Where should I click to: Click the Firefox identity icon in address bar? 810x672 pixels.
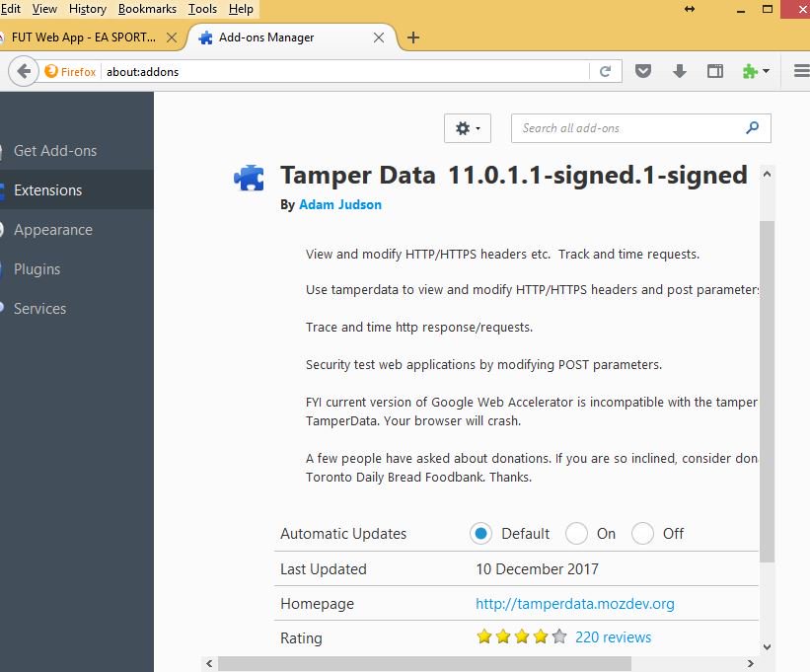(x=70, y=71)
